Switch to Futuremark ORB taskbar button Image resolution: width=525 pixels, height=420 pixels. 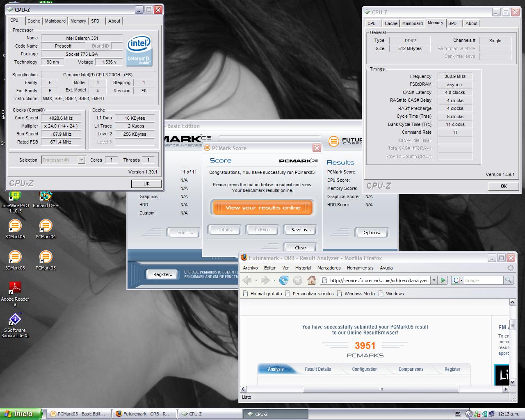tap(144, 414)
